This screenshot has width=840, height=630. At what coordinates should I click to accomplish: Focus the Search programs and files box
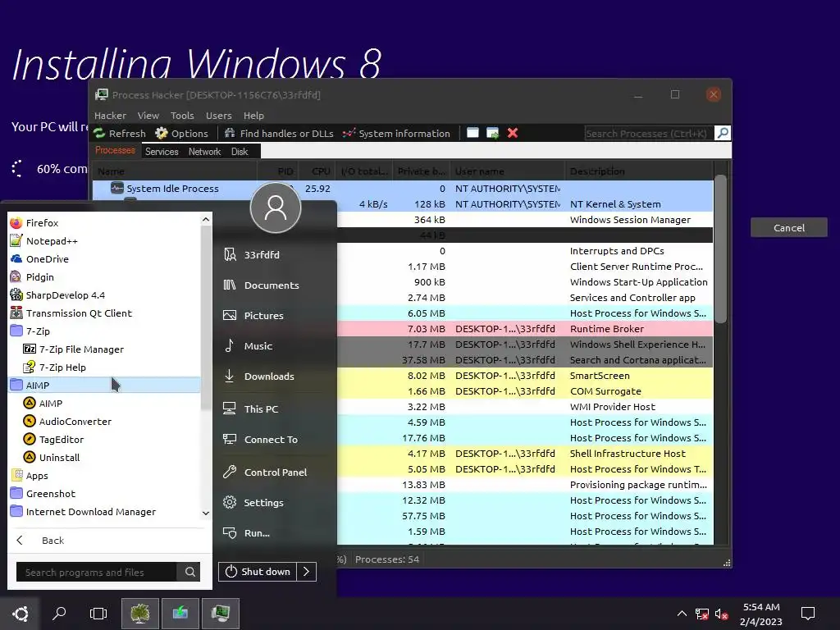pyautogui.click(x=97, y=572)
